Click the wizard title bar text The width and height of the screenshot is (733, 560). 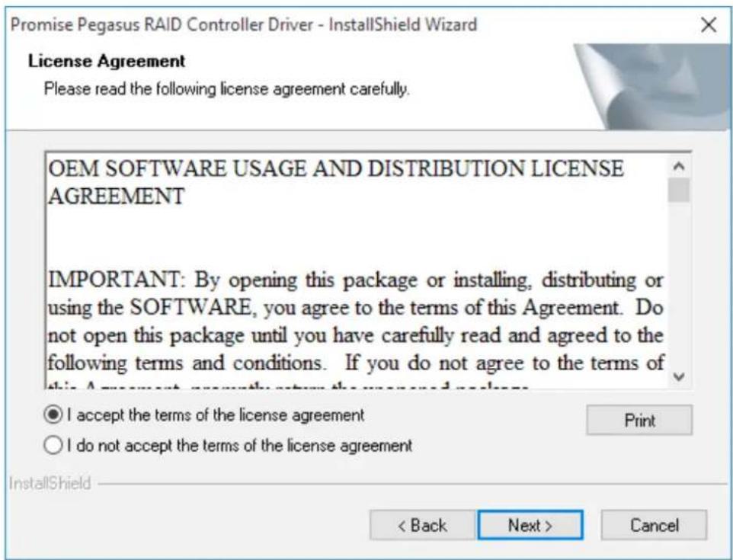point(244,24)
